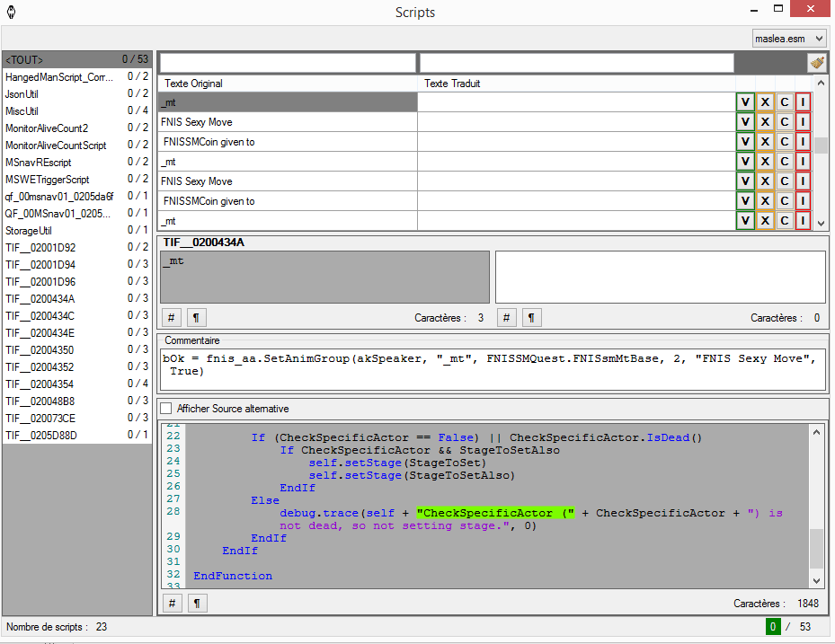Click # button under original text box
This screenshot has height=644, width=835.
172,318
